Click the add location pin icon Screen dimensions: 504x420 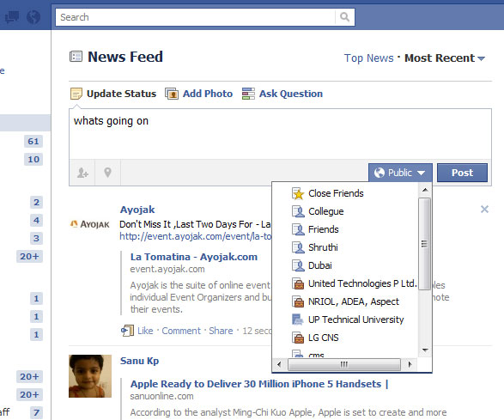107,173
